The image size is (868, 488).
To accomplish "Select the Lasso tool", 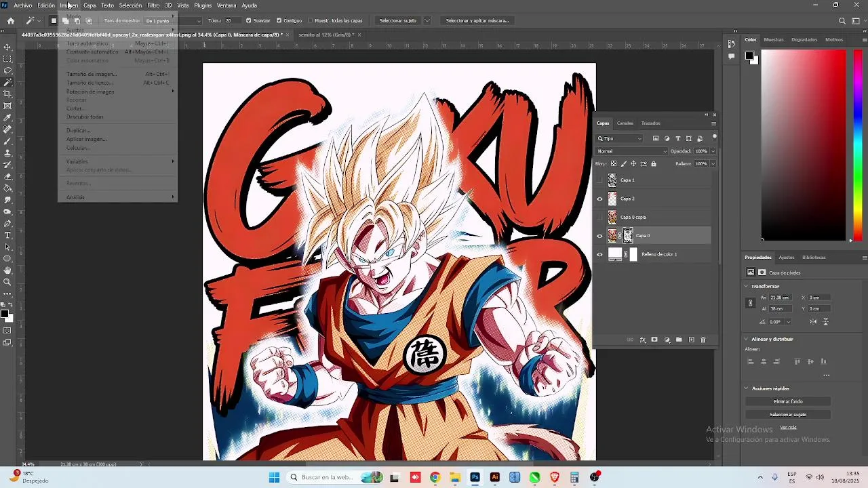I will [x=7, y=70].
